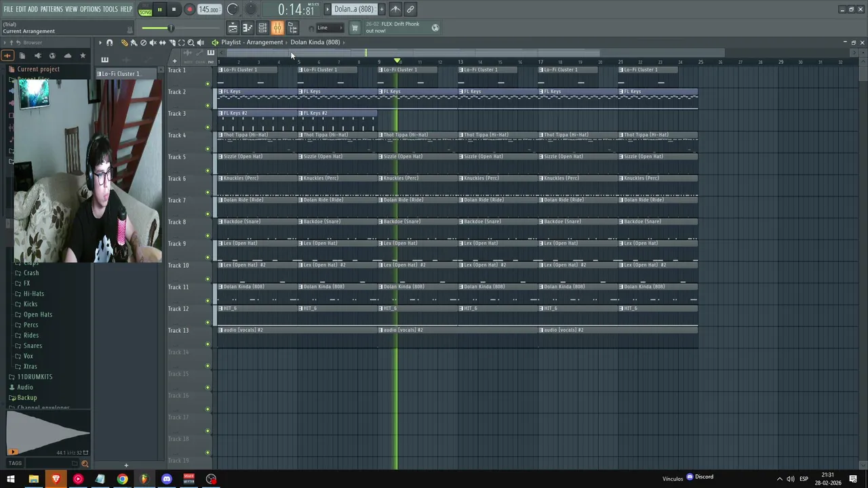Open the Piano roll window icon

click(248, 28)
